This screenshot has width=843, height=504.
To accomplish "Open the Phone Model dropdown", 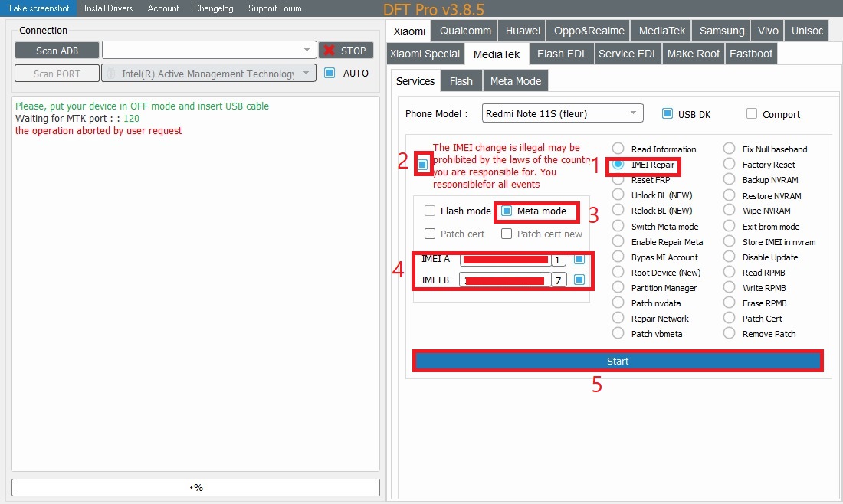I will click(563, 113).
